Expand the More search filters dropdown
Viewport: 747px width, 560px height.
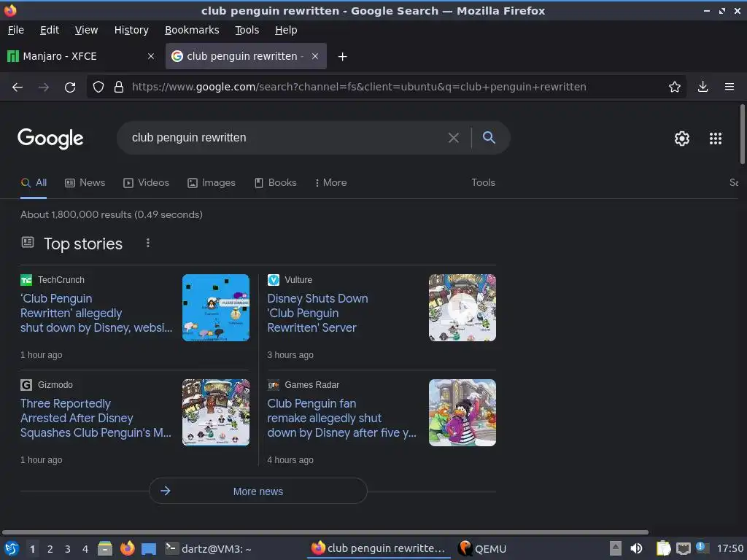(330, 183)
